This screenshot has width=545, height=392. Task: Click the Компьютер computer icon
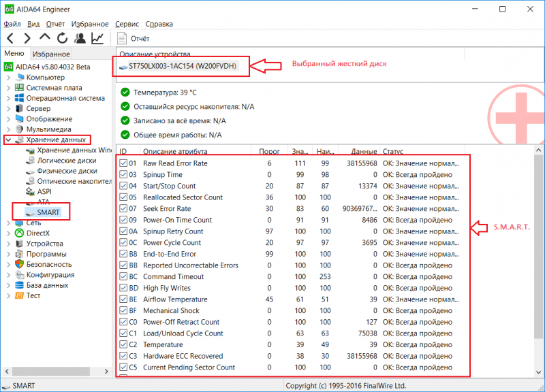20,77
